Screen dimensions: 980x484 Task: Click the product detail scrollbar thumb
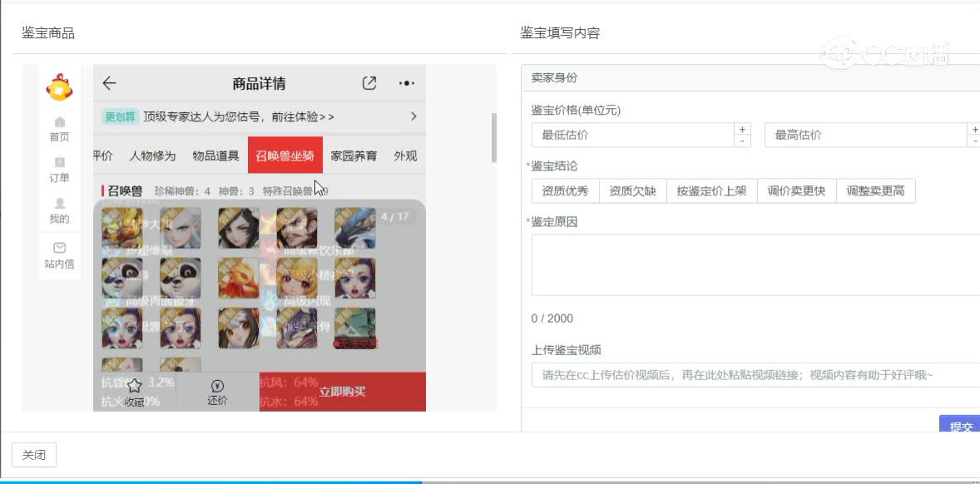494,137
